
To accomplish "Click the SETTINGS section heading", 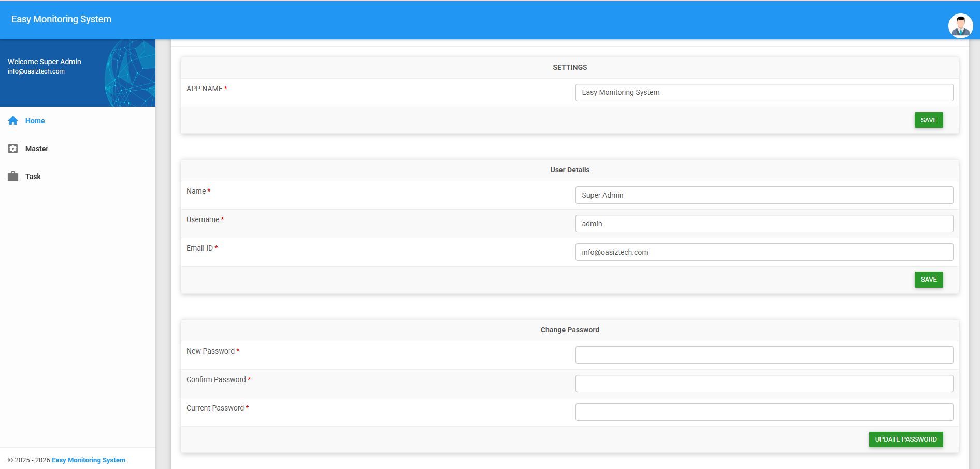I will 570,67.
